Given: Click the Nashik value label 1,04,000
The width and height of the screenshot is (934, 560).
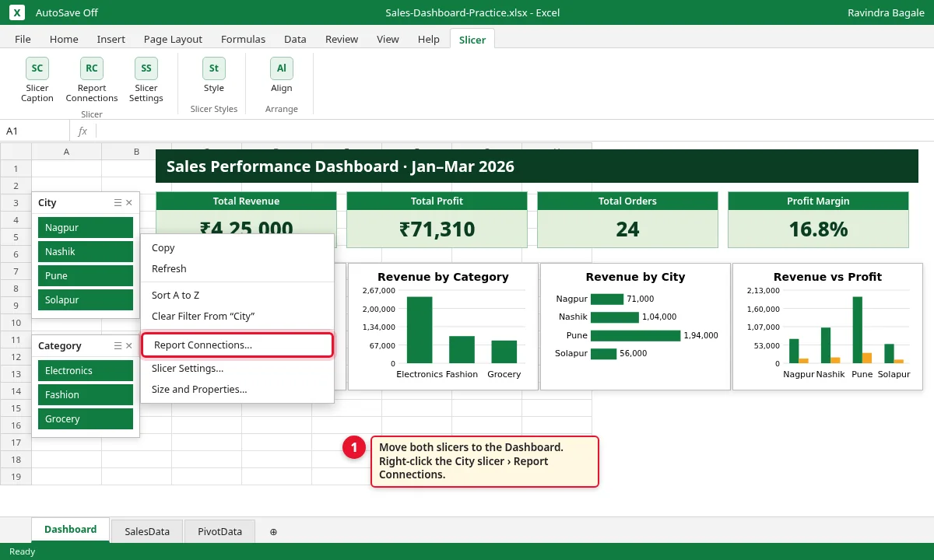Looking at the screenshot, I should tap(659, 317).
